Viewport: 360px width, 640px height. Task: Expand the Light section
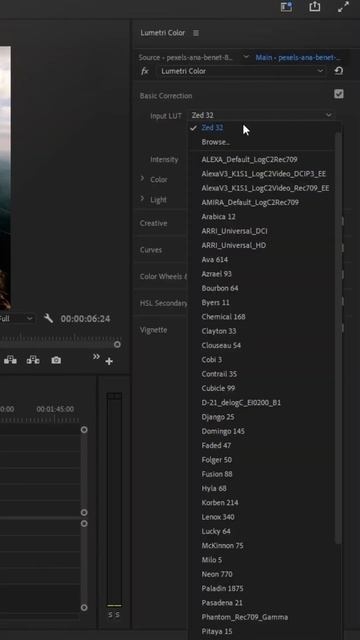coord(142,199)
